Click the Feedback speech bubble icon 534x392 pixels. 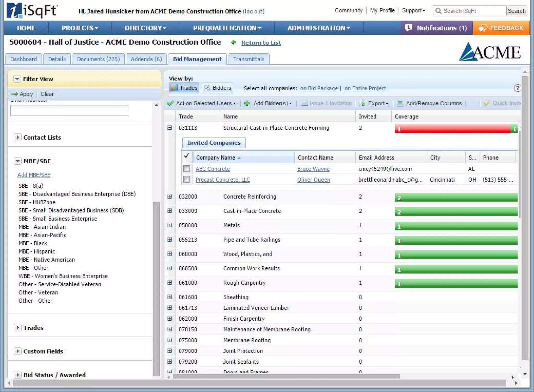[483, 28]
